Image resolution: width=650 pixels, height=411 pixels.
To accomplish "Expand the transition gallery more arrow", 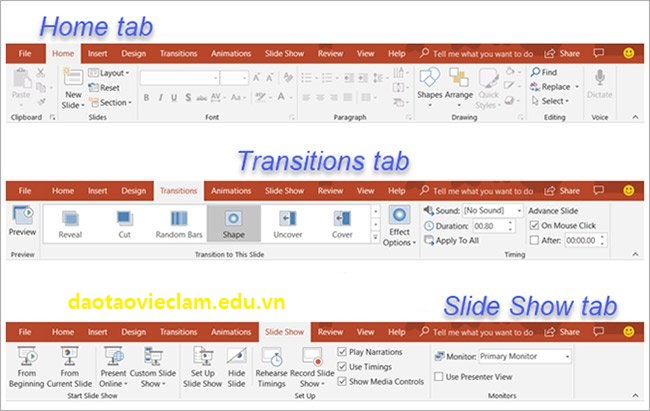I will tap(375, 238).
